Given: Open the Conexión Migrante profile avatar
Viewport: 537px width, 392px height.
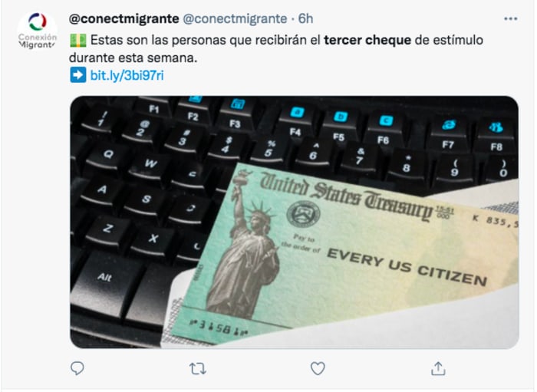Looking at the screenshot, I should click(x=38, y=31).
